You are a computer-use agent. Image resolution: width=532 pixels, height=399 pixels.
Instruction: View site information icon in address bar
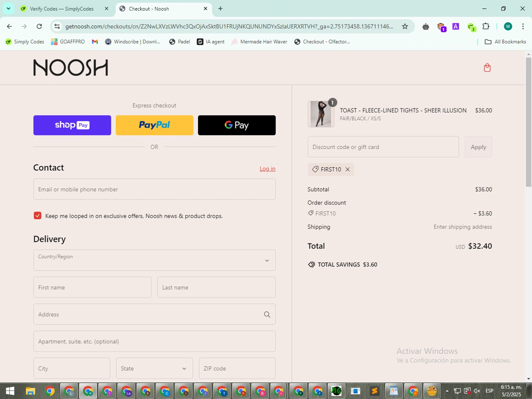57,26
